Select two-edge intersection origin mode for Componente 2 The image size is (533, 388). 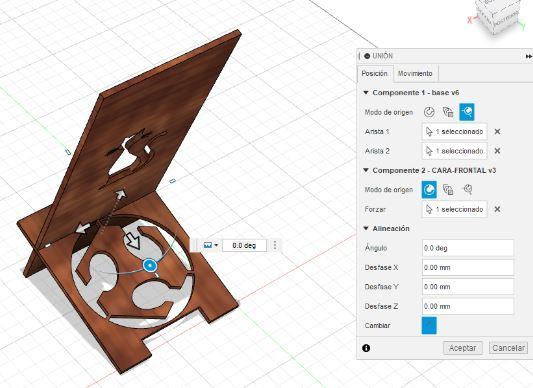coord(468,189)
